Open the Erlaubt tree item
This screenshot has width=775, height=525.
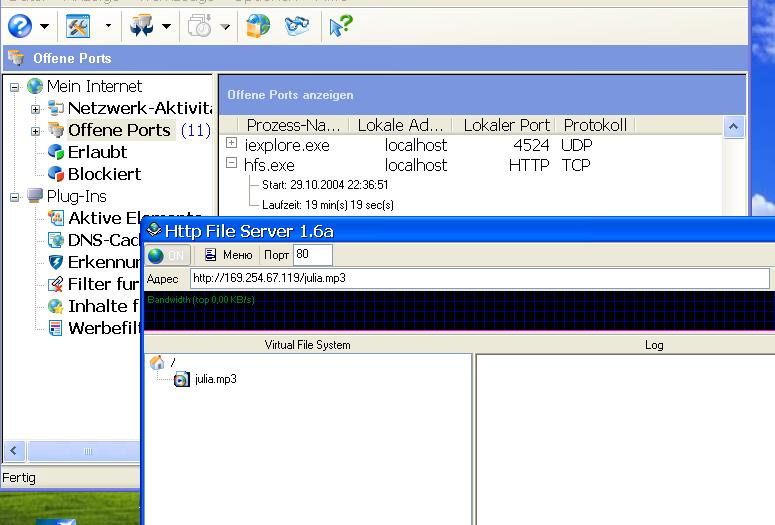pos(97,152)
